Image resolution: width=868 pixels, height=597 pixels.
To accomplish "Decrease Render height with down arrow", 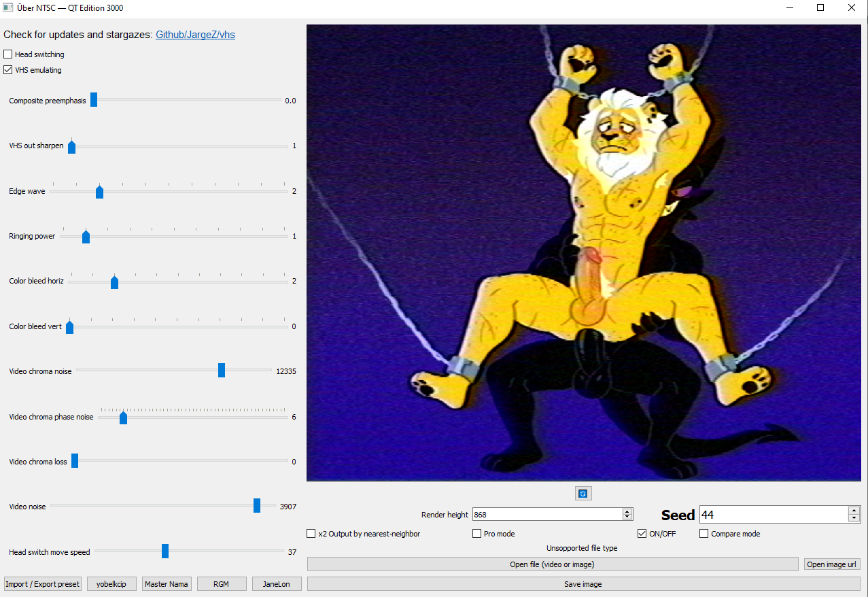I will click(x=627, y=517).
